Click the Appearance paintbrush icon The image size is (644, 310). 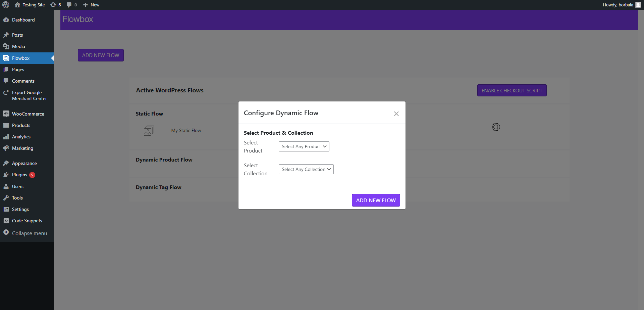[x=6, y=163]
